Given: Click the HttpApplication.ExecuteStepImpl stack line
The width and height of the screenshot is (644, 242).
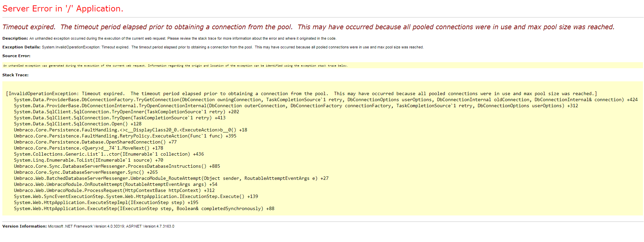Looking at the screenshot, I should click(106, 203).
